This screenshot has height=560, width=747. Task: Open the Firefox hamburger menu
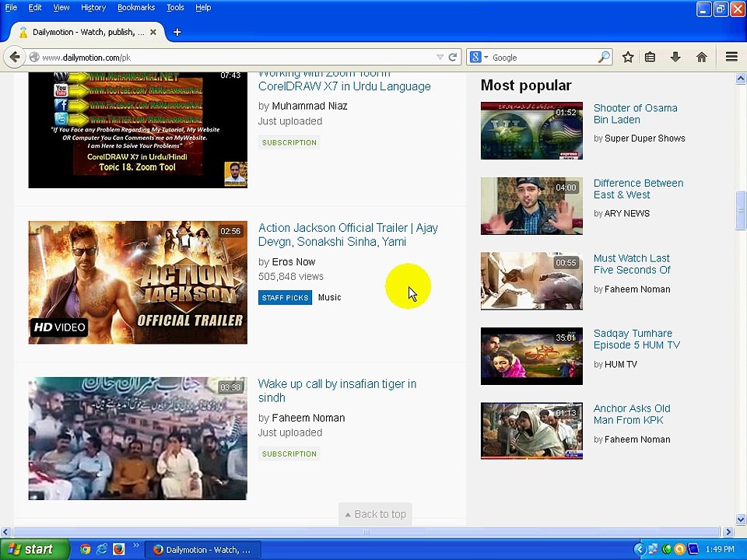pyautogui.click(x=731, y=57)
